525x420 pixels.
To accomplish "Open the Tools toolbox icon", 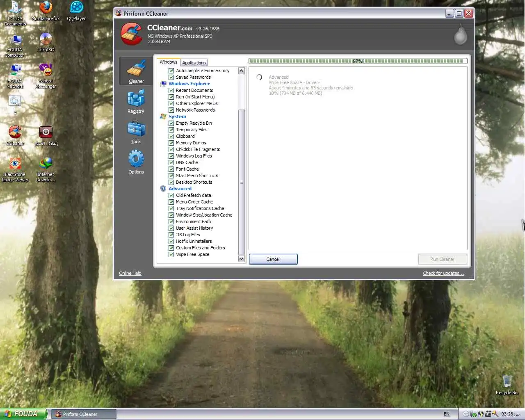I will (x=136, y=129).
